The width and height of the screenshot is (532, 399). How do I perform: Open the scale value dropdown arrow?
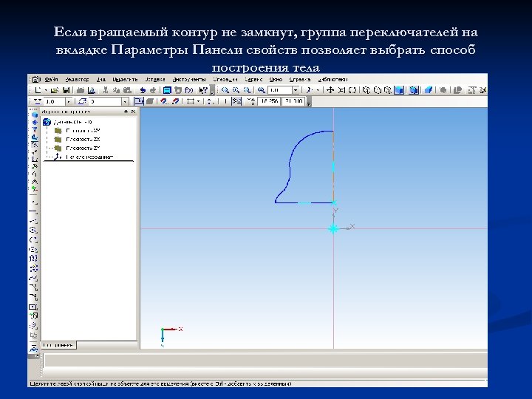tap(296, 90)
